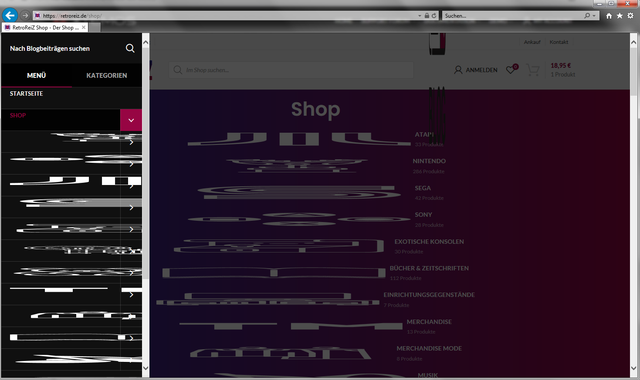
Task: Click the page scrollbar up arrow
Action: click(x=633, y=42)
